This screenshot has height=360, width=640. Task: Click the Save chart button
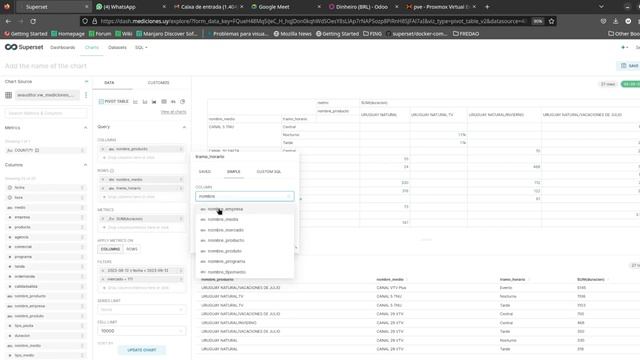tap(629, 66)
